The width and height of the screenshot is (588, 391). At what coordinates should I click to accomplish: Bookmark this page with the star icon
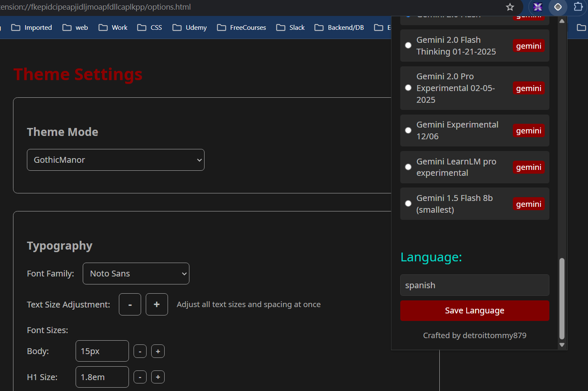pyautogui.click(x=510, y=7)
